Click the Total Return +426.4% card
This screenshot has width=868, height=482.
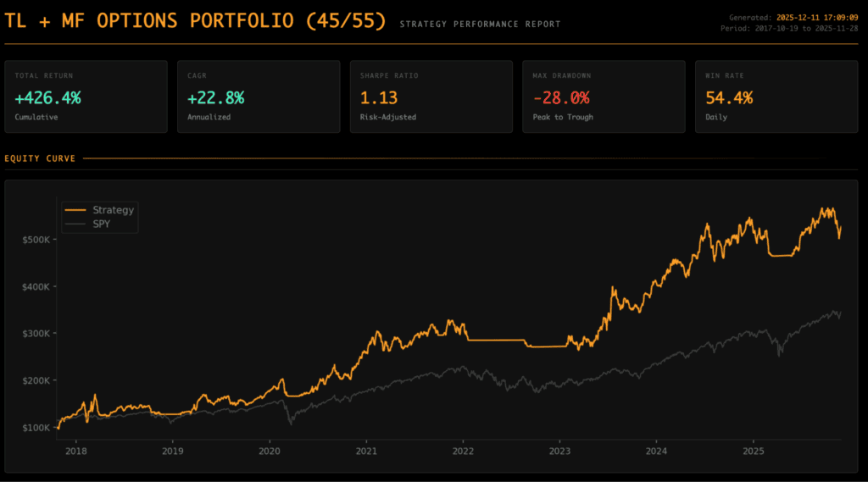click(86, 97)
